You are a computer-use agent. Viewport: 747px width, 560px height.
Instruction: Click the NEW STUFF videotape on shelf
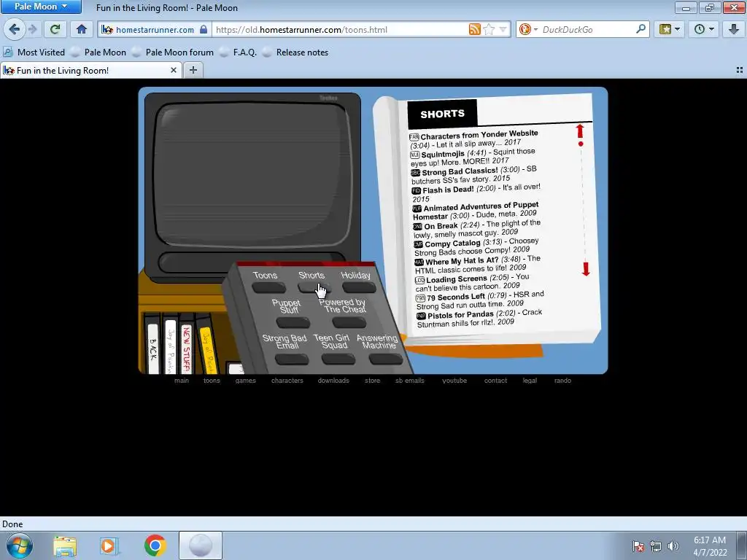(186, 349)
